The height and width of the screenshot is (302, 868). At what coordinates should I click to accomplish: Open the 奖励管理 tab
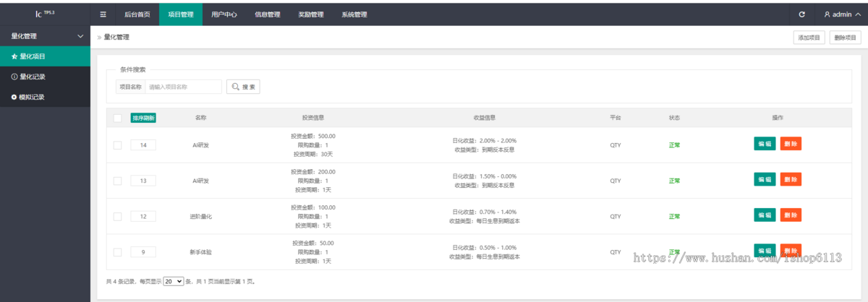311,14
